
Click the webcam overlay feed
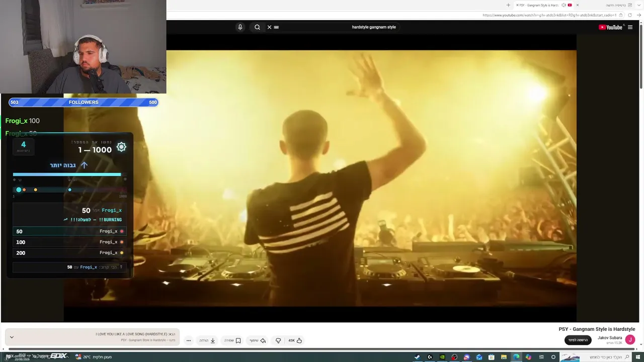click(x=83, y=47)
